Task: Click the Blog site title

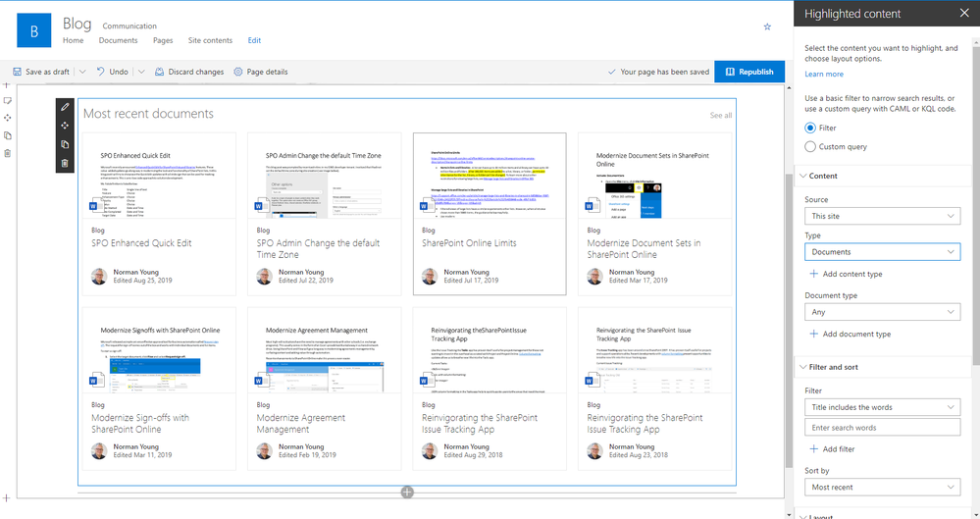Action: pos(77,24)
